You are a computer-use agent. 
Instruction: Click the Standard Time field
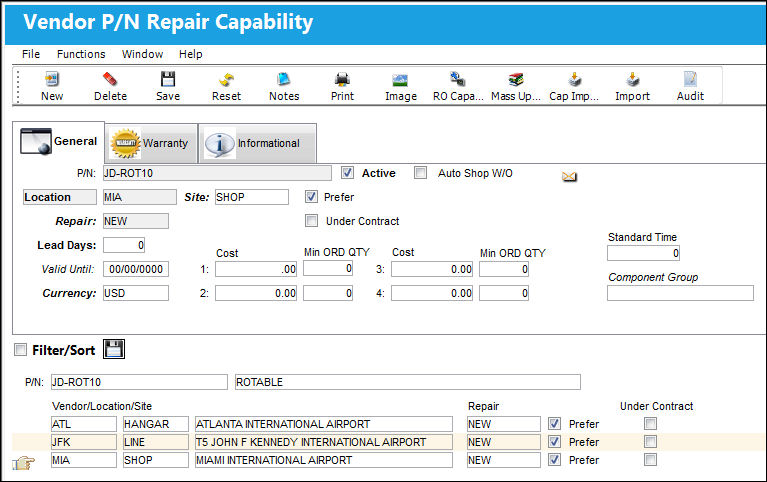point(643,253)
